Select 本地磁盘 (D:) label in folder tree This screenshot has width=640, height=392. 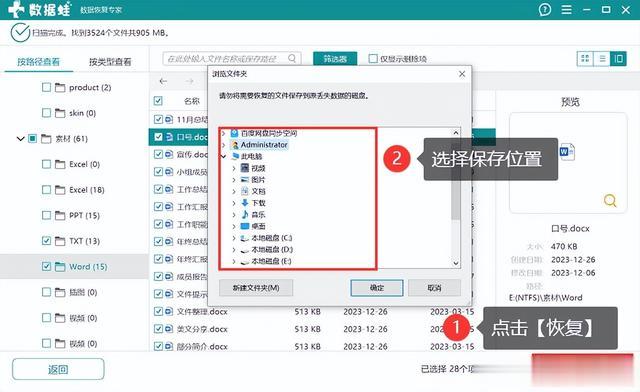click(272, 249)
